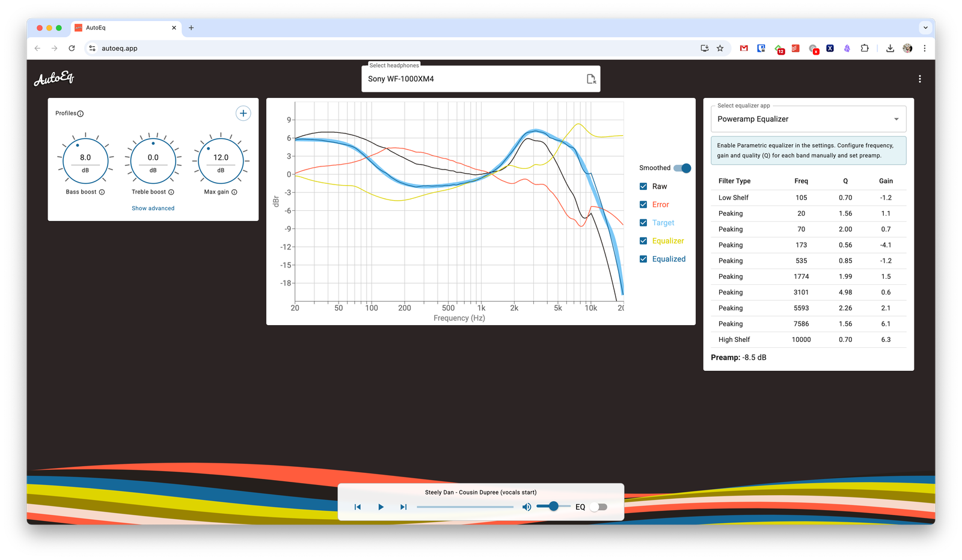Add a new profile with plus button
This screenshot has height=560, width=962.
[x=243, y=113]
